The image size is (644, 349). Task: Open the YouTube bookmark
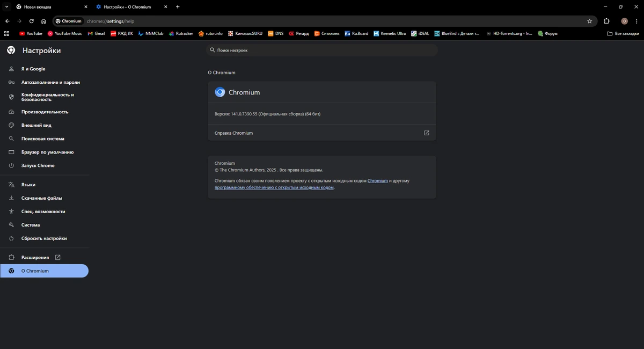click(31, 33)
